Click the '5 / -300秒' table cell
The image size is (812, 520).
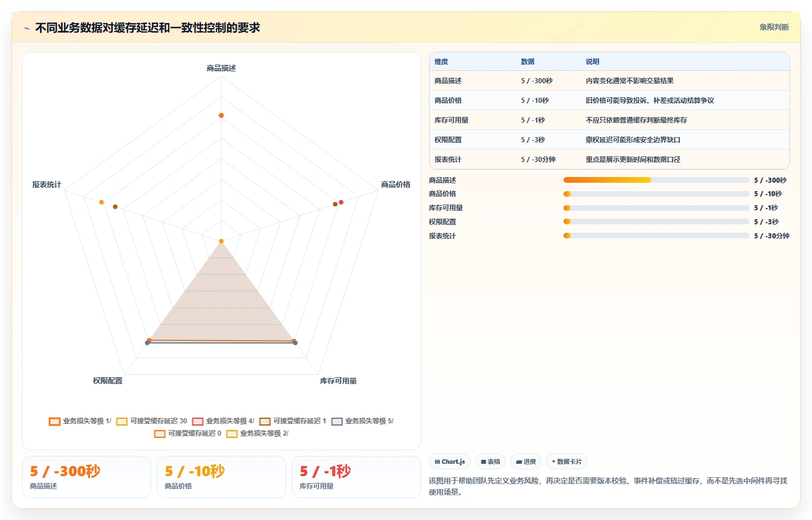tap(536, 81)
